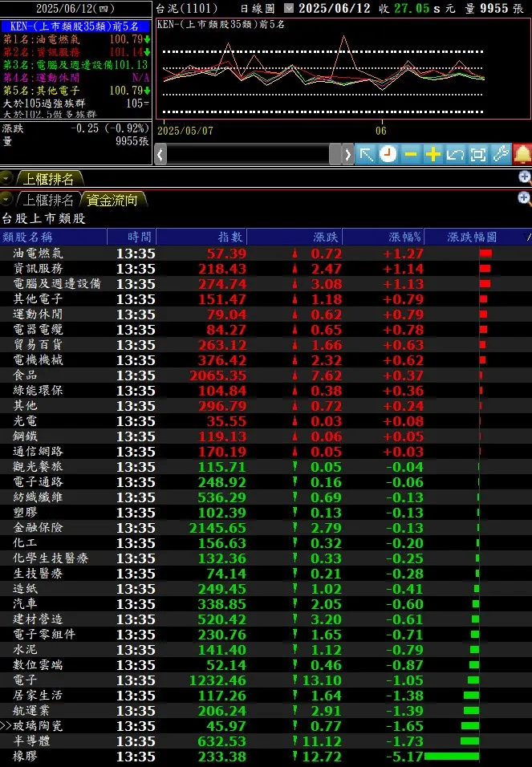Select the 資訊服務 row in the table
The width and height of the screenshot is (532, 767).
[266, 268]
